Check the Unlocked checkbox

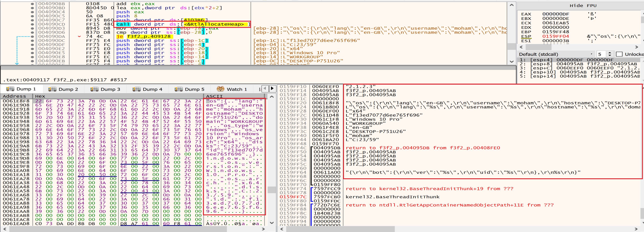tap(619, 54)
